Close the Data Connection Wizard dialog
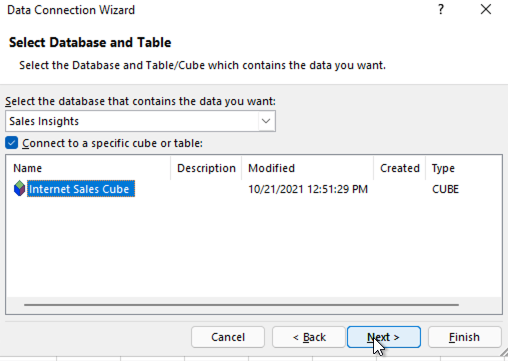508x361 pixels. (486, 9)
